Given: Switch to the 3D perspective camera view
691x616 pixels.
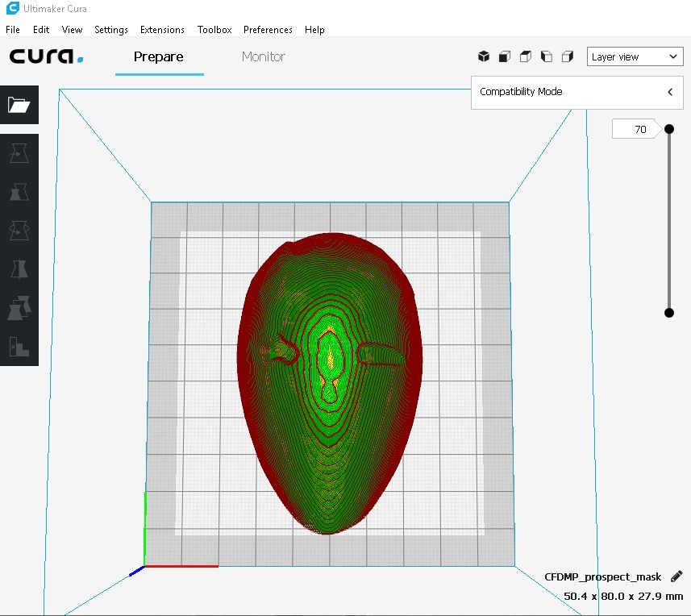Looking at the screenshot, I should [484, 56].
